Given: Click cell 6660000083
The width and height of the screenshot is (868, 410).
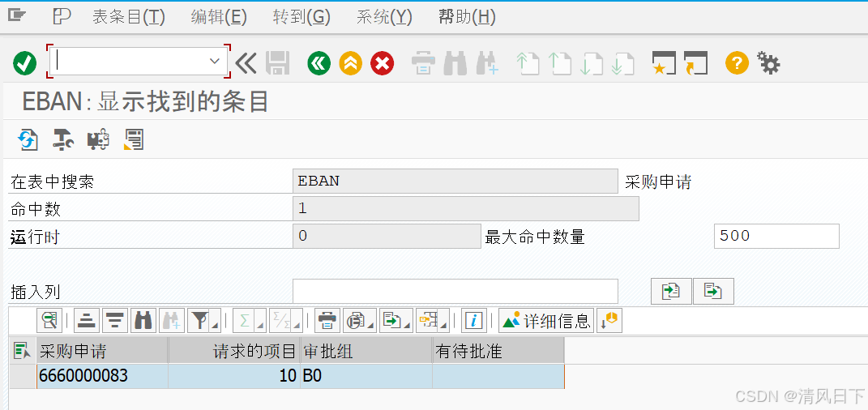Looking at the screenshot, I should pyautogui.click(x=102, y=376).
